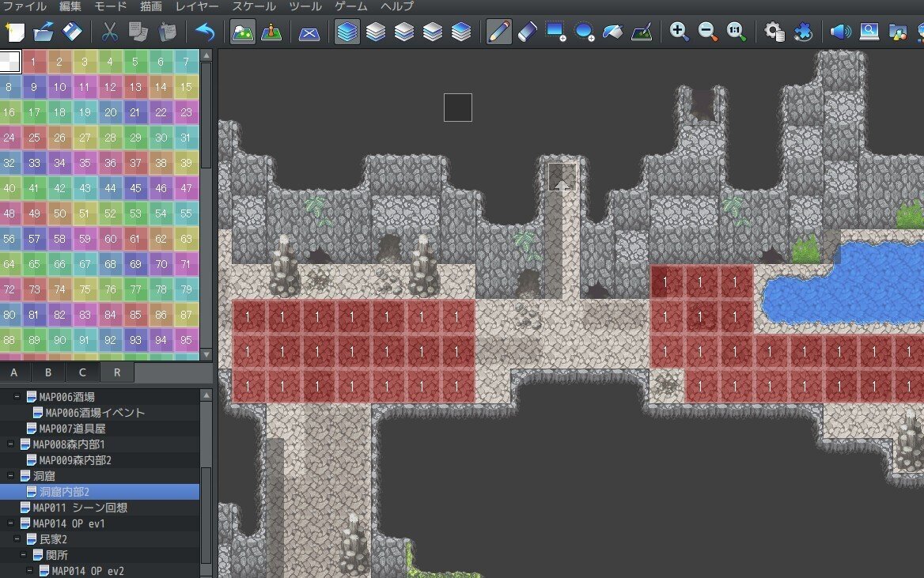Click the Cut scissors icon
Screen dimensions: 924x578
[109, 31]
